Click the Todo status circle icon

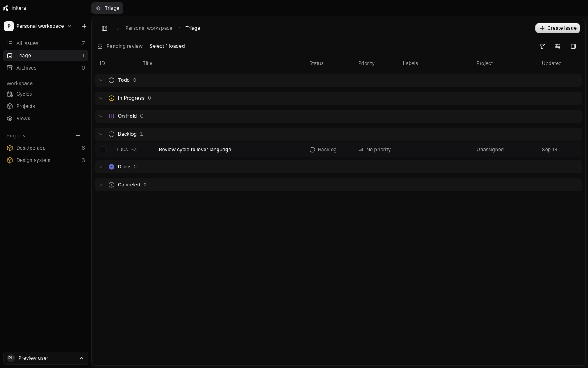tap(111, 80)
